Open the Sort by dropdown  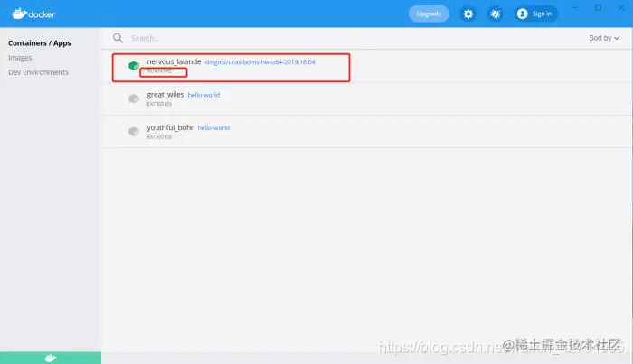604,38
